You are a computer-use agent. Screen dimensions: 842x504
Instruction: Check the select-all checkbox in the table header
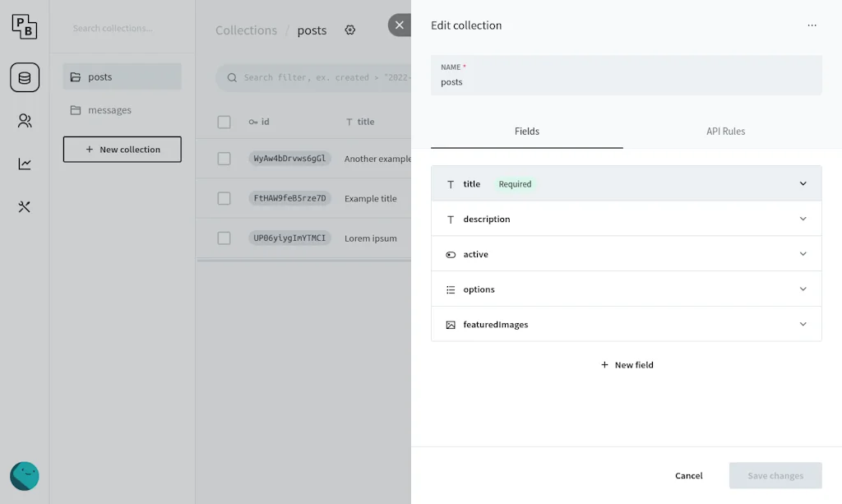(224, 122)
